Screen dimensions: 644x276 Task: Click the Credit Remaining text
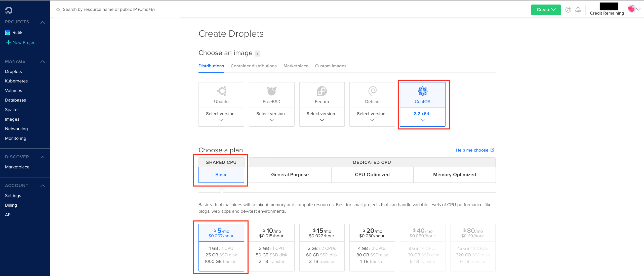point(607,13)
